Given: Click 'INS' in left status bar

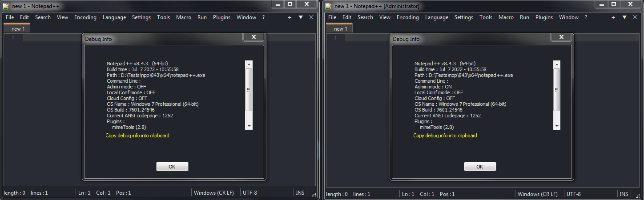Looking at the screenshot, I should click(300, 193).
